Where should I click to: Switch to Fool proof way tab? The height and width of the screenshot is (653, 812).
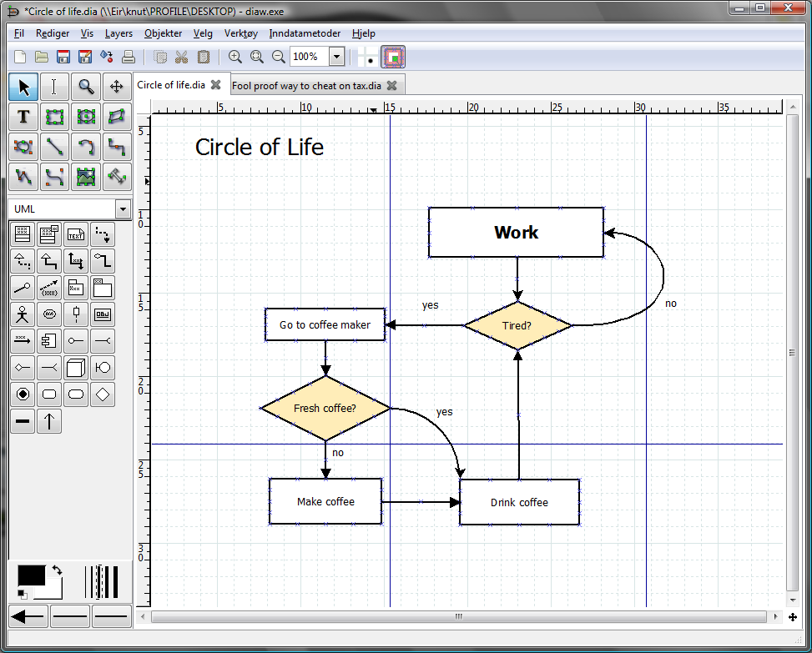coord(306,86)
